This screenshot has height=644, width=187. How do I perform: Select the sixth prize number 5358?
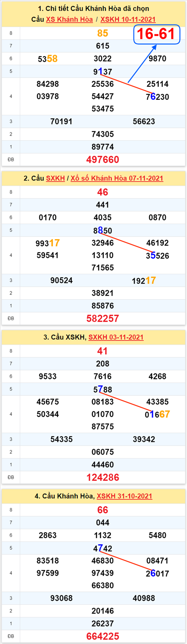48,59
